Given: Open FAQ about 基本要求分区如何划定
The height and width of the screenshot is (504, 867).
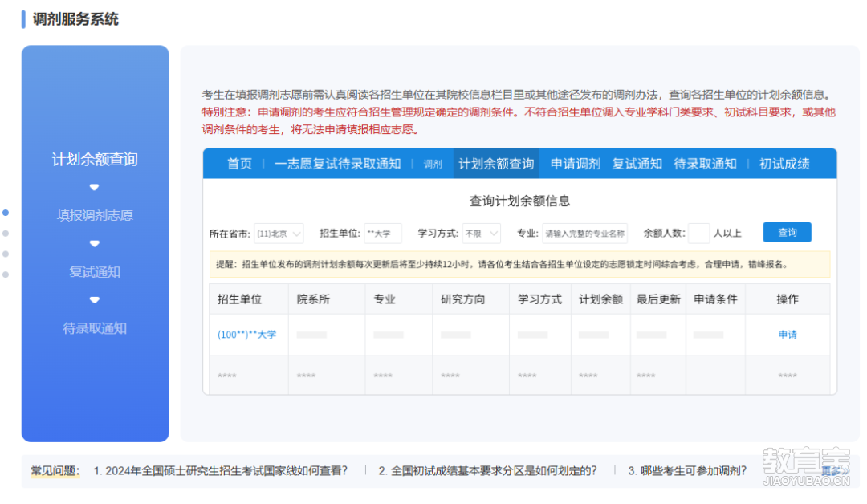Looking at the screenshot, I should 488,471.
